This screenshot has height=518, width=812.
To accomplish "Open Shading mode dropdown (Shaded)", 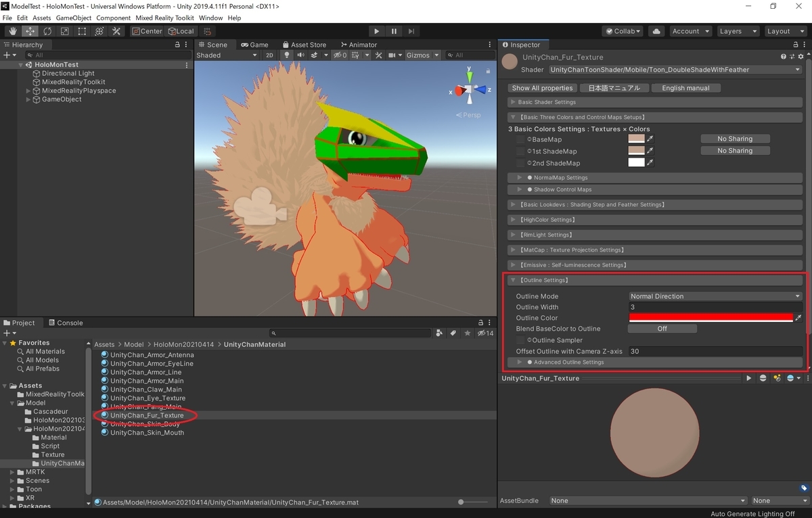I will tap(227, 55).
